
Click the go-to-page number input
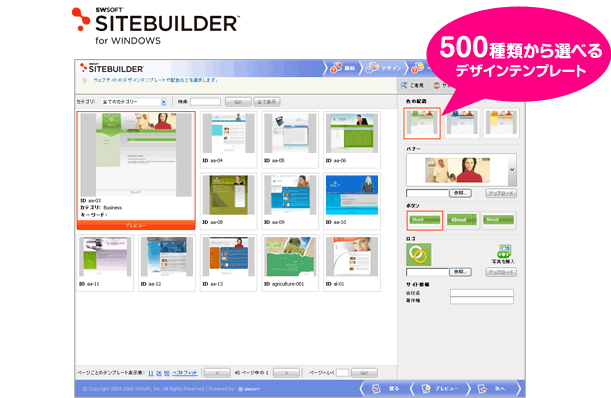pyautogui.click(x=342, y=373)
